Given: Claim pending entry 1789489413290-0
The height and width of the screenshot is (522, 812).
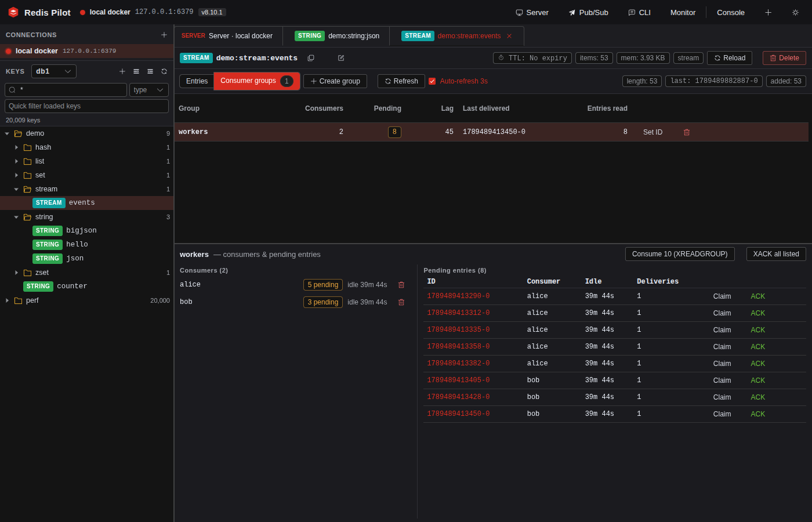Looking at the screenshot, I should [722, 296].
